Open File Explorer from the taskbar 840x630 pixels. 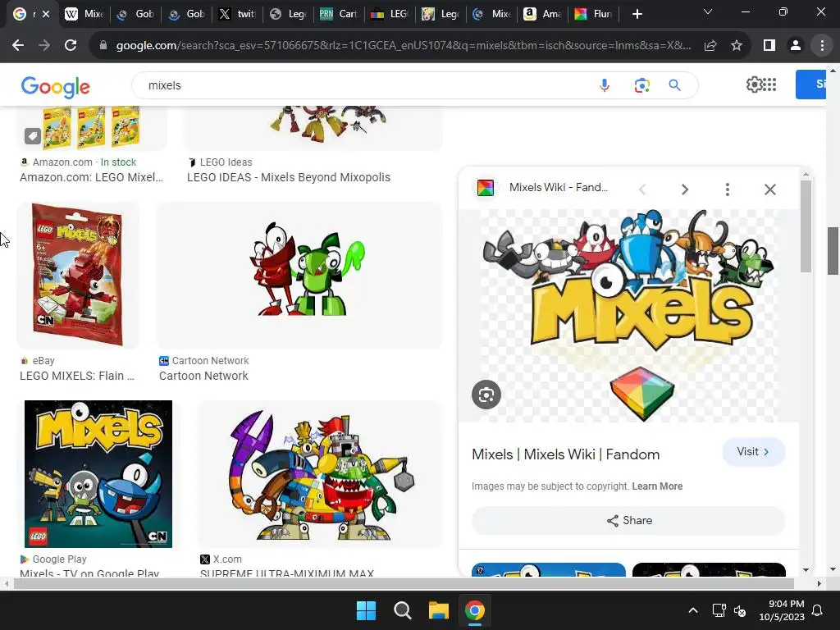pyautogui.click(x=438, y=610)
